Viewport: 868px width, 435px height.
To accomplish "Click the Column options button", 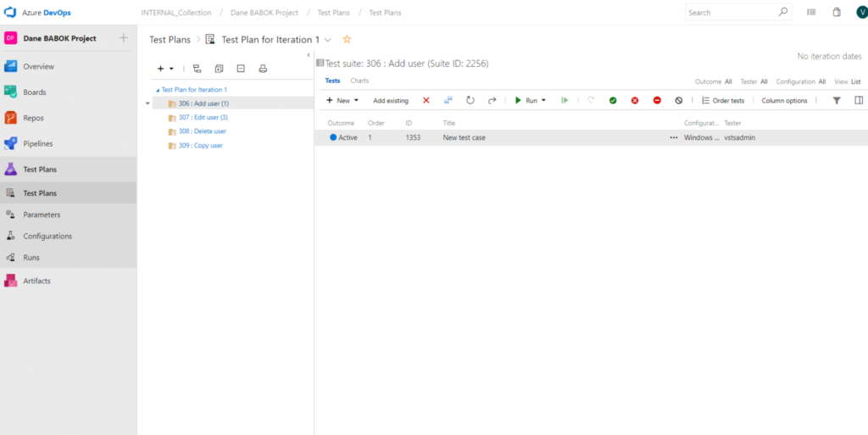I will [x=784, y=100].
